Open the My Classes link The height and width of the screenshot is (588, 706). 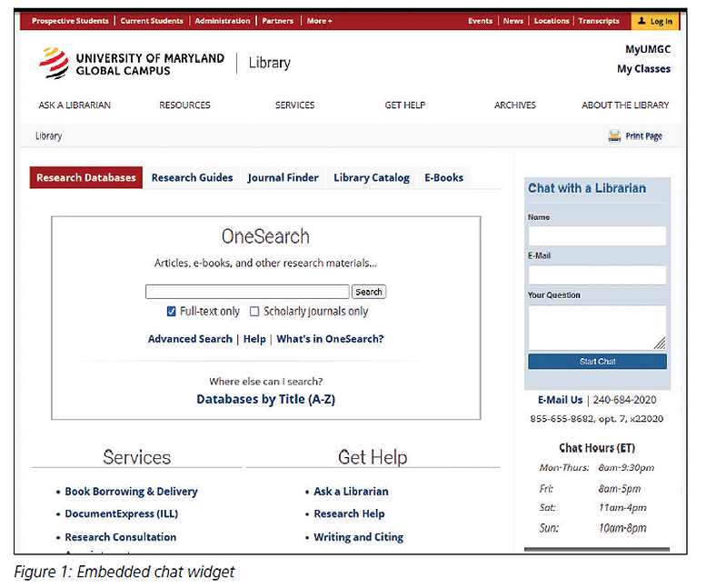click(643, 69)
